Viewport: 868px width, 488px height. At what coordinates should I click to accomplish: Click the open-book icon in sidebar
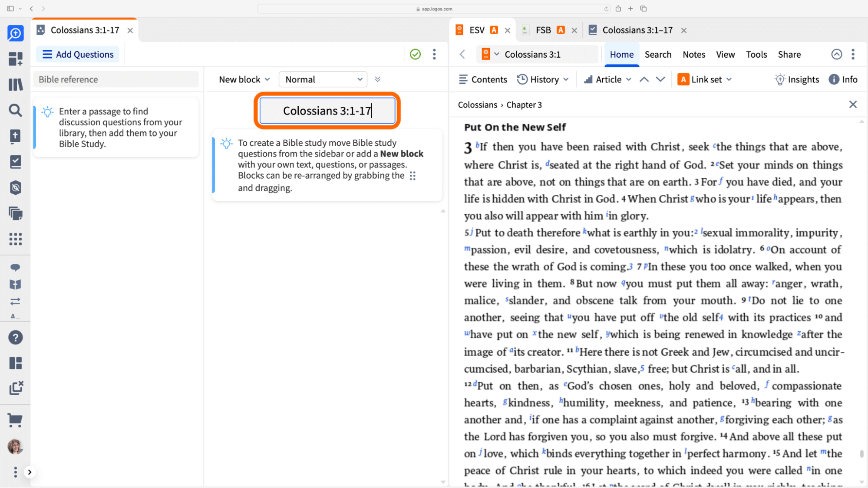coord(15,285)
